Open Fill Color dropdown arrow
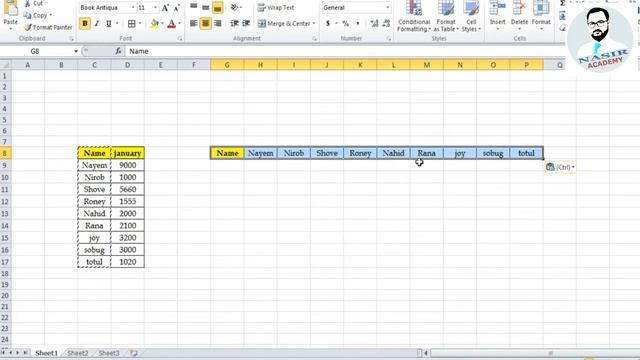 162,24
